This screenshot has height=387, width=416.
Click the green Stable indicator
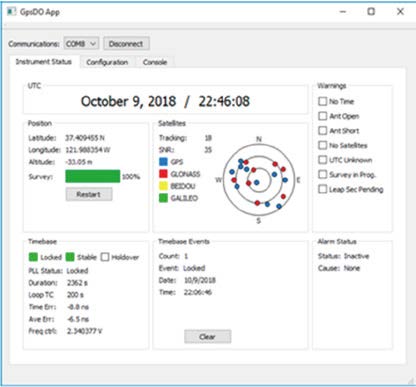(x=70, y=257)
